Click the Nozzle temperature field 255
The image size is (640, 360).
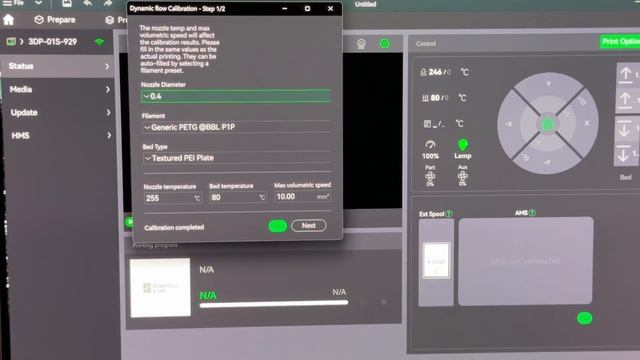coord(173,198)
